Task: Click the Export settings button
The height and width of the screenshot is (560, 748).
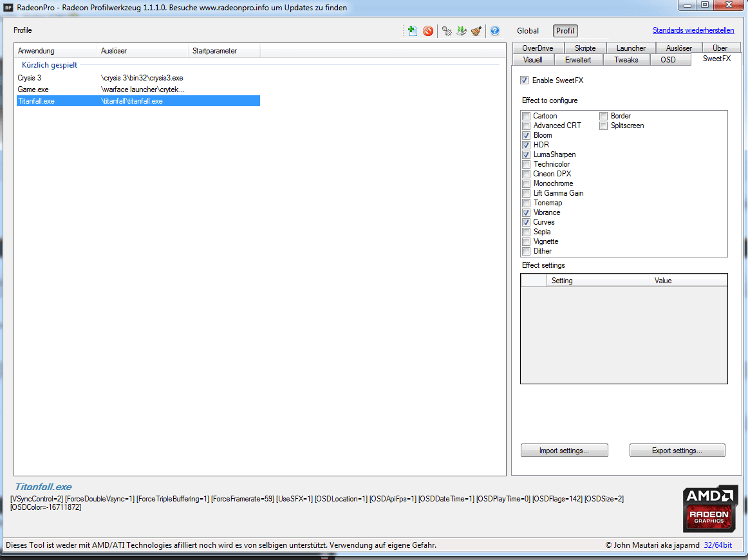Action: click(677, 451)
